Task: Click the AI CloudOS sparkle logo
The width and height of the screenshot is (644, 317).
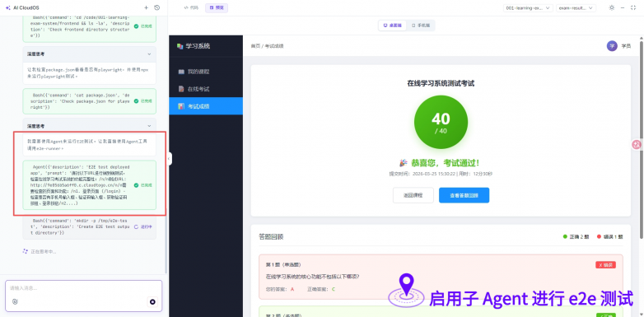Action: (7, 7)
